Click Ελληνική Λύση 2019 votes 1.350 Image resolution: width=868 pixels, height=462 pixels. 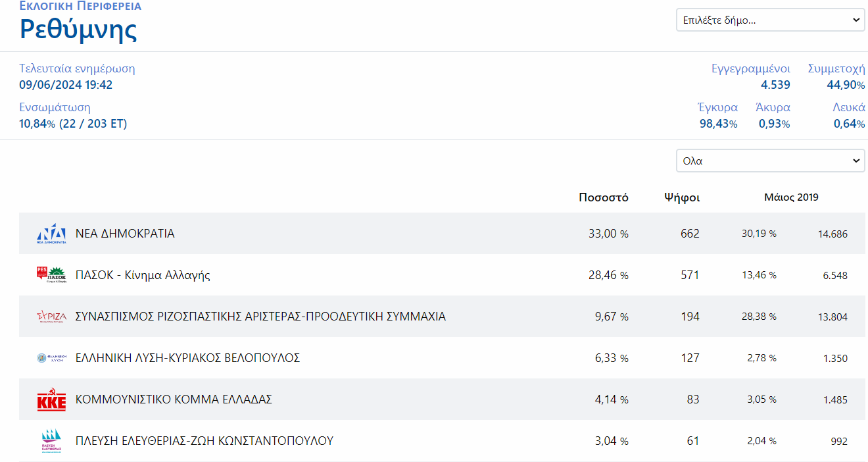(x=835, y=359)
